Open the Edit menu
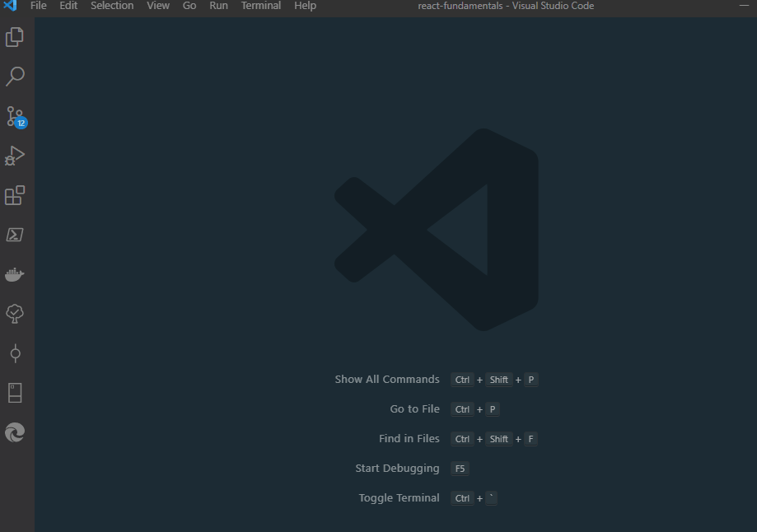This screenshot has width=757, height=532. tap(68, 6)
